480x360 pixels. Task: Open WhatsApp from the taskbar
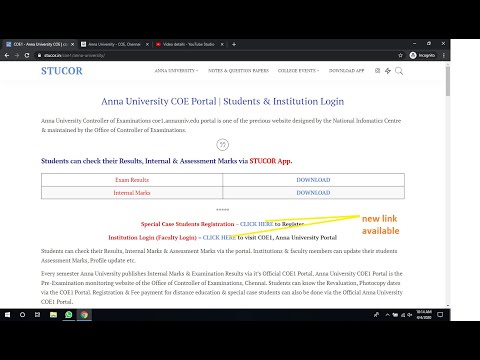[x=69, y=315]
